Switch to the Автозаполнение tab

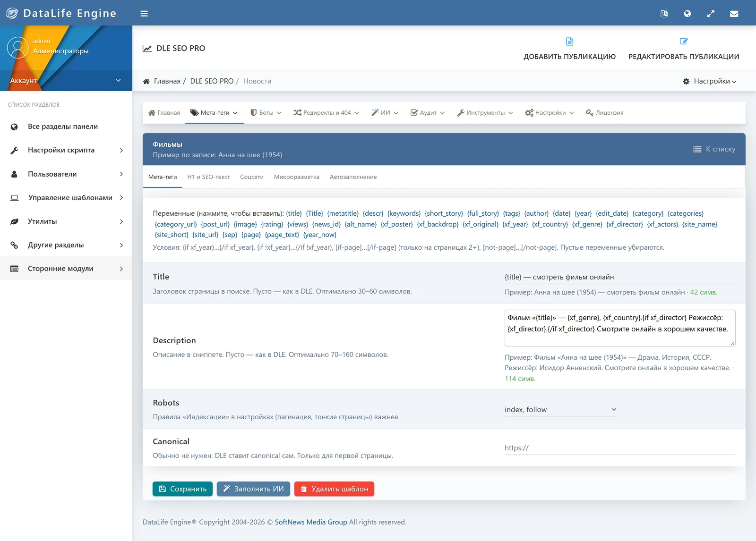tap(353, 177)
